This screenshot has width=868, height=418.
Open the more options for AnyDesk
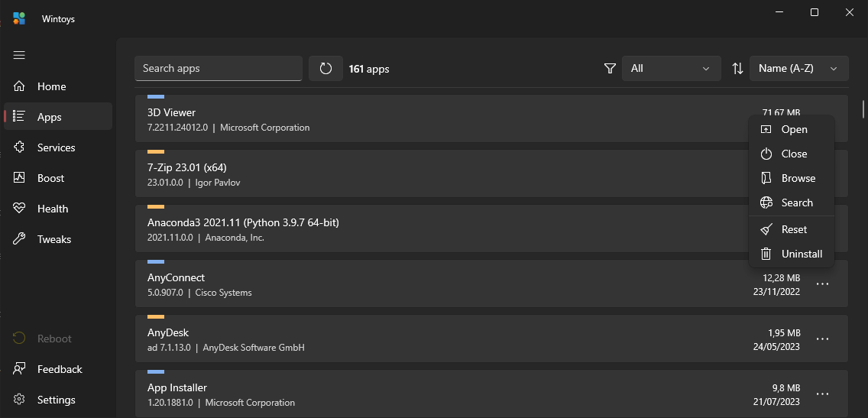click(x=823, y=339)
